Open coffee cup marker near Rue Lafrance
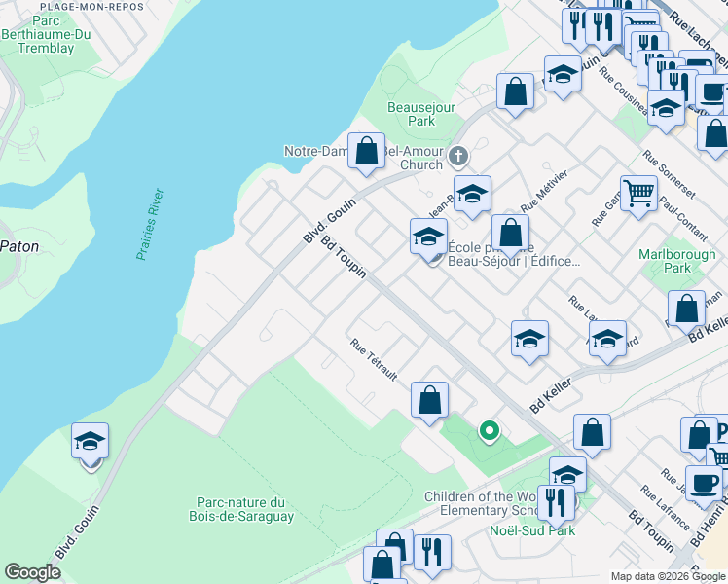 [x=704, y=485]
